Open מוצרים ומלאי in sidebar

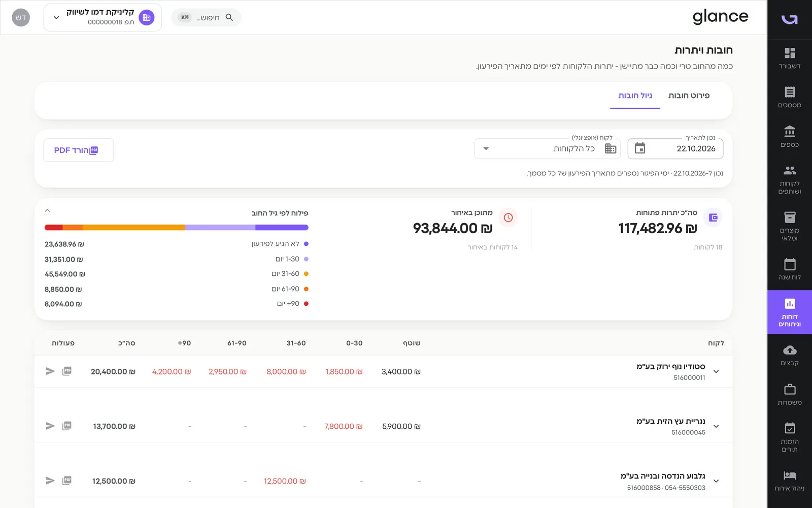[790, 226]
